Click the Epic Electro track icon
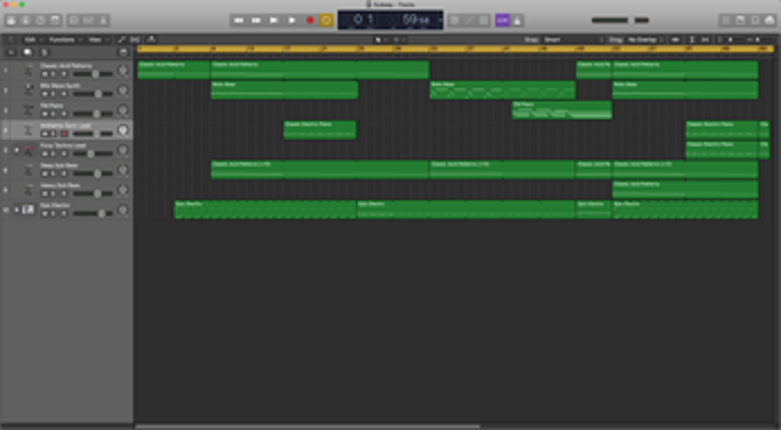Viewport: 781px width, 430px height. pyautogui.click(x=28, y=210)
